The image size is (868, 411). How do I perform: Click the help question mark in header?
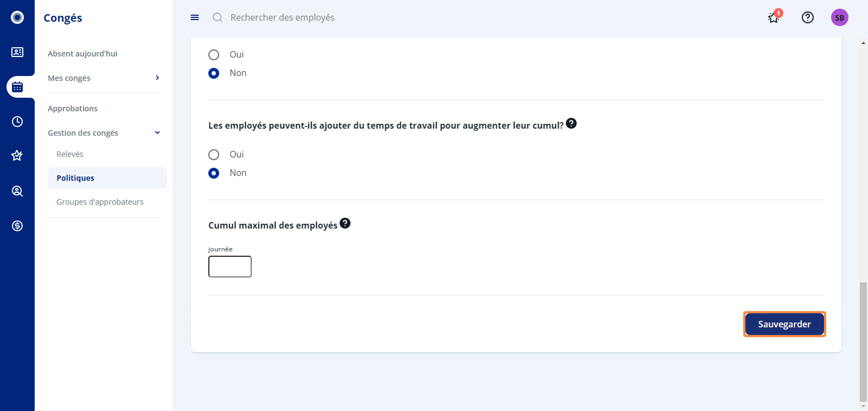[807, 18]
